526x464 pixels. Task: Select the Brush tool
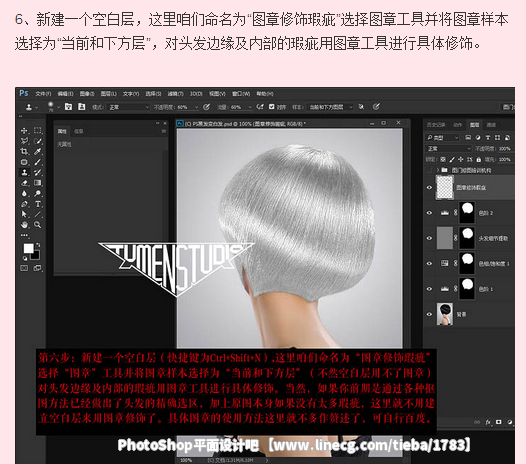pos(38,162)
